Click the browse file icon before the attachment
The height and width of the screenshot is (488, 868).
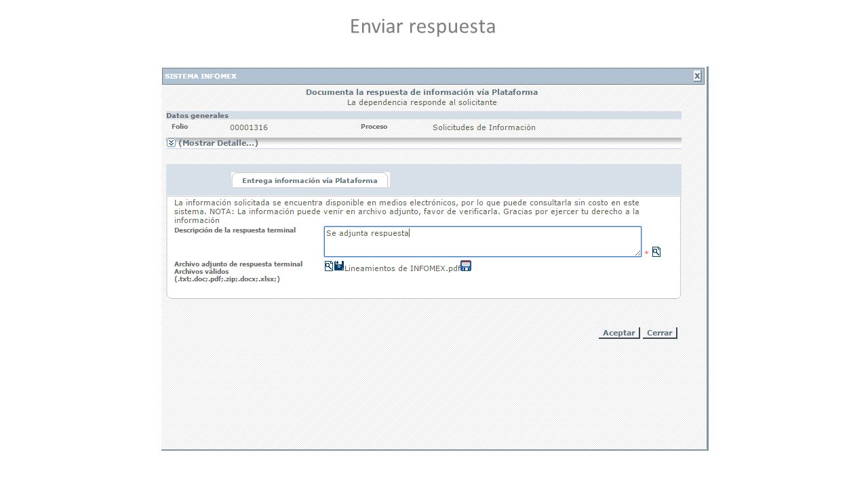[328, 266]
